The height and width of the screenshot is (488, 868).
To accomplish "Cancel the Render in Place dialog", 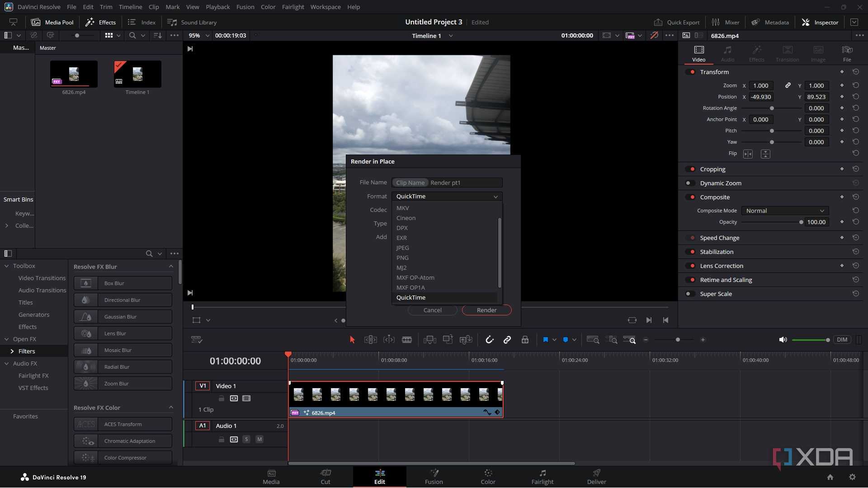I will click(x=432, y=310).
